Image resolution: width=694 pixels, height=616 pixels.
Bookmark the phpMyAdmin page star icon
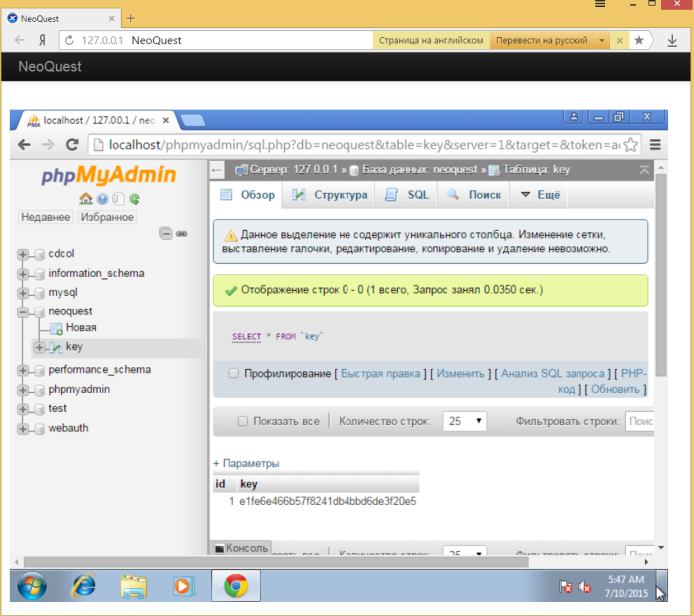pyautogui.click(x=630, y=145)
